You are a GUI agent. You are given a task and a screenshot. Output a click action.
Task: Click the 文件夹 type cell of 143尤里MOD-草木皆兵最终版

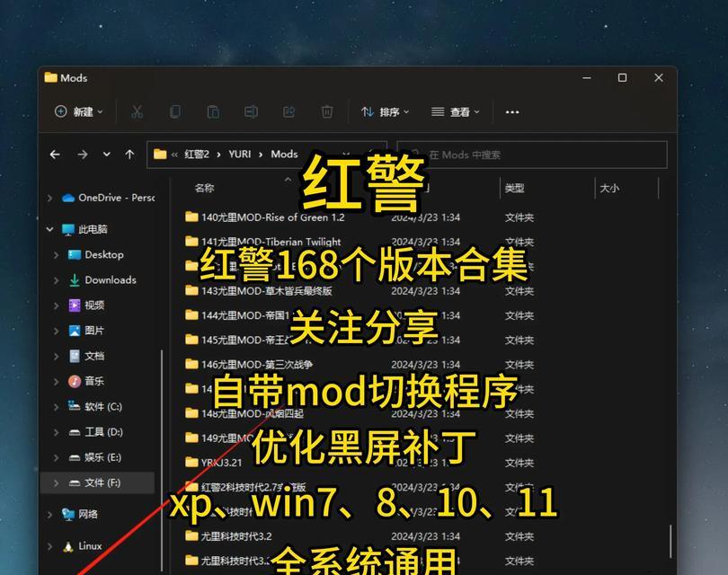click(x=519, y=291)
